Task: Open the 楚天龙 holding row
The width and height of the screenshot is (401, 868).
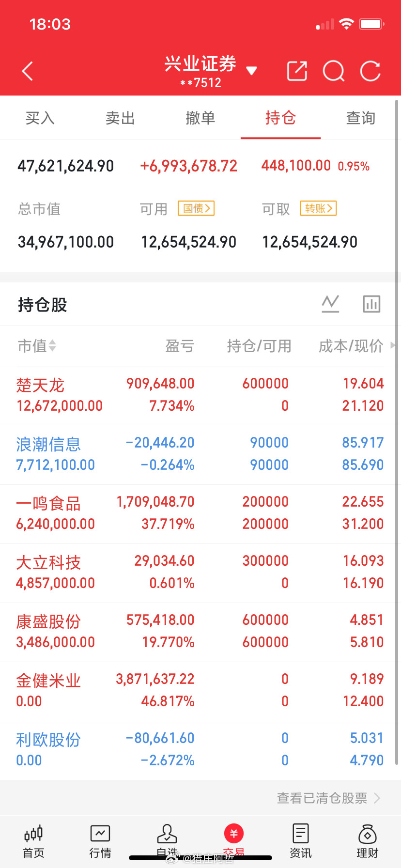Action: [x=200, y=396]
